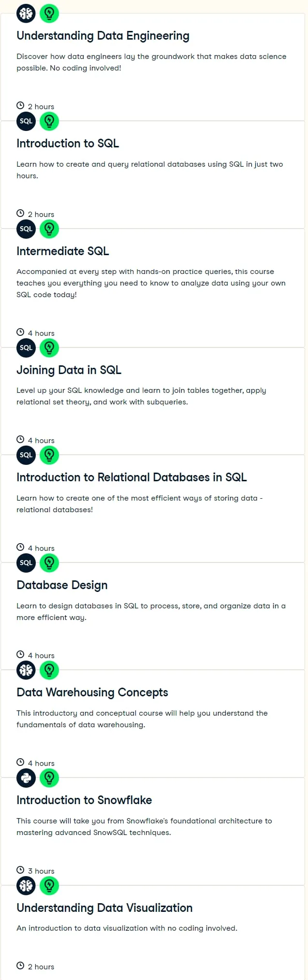Click the clock icon under Introduction to Snowflake
The width and height of the screenshot is (308, 980).
coord(20,870)
